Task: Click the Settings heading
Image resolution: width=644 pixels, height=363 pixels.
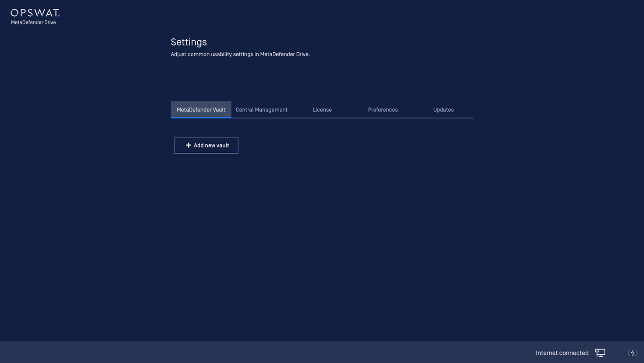Action: click(189, 42)
